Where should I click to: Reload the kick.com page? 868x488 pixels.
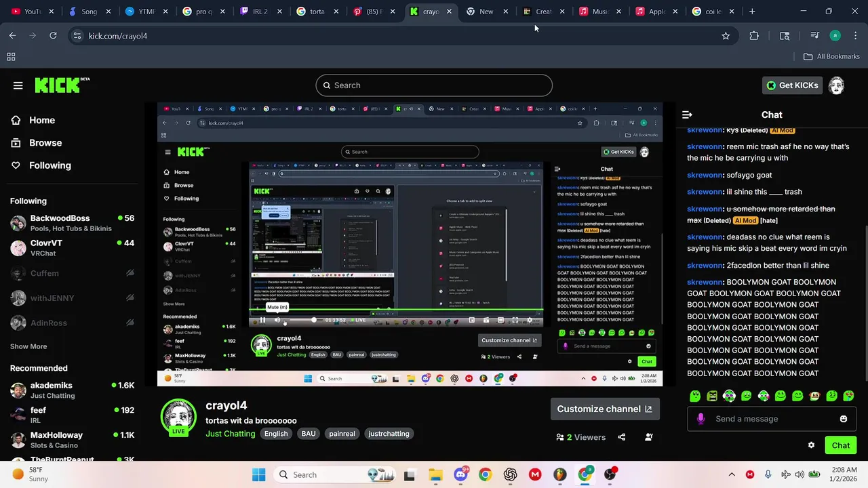point(53,36)
